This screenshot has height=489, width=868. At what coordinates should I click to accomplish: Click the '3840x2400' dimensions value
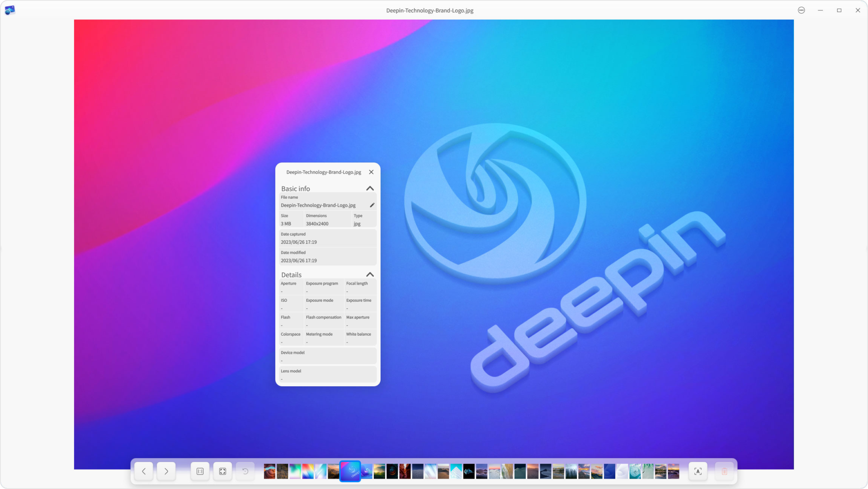click(317, 224)
